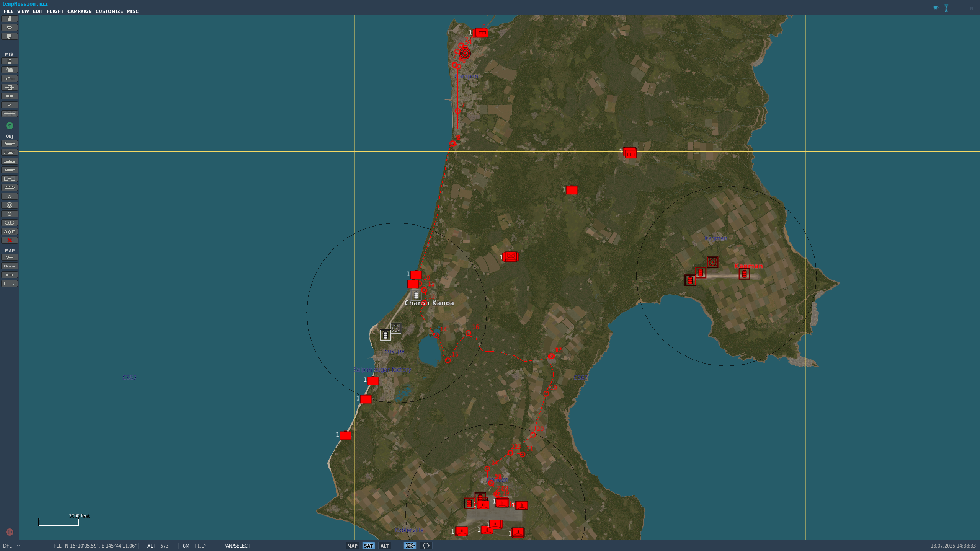
Task: Switch map view to MAP mode
Action: [x=352, y=546]
